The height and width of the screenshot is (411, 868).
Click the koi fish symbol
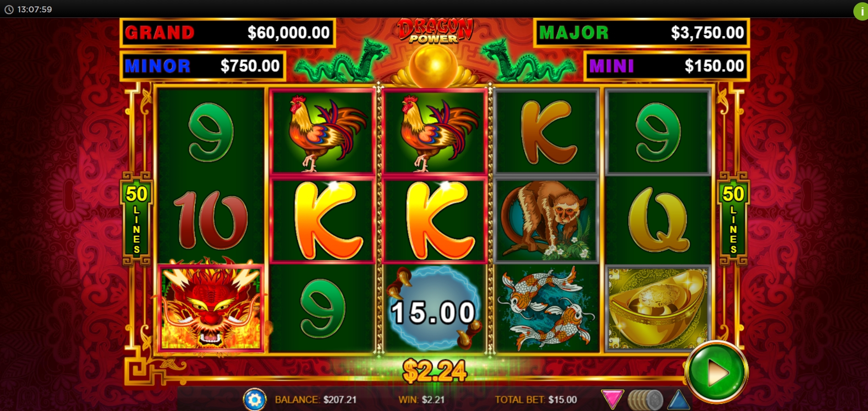coord(546,308)
